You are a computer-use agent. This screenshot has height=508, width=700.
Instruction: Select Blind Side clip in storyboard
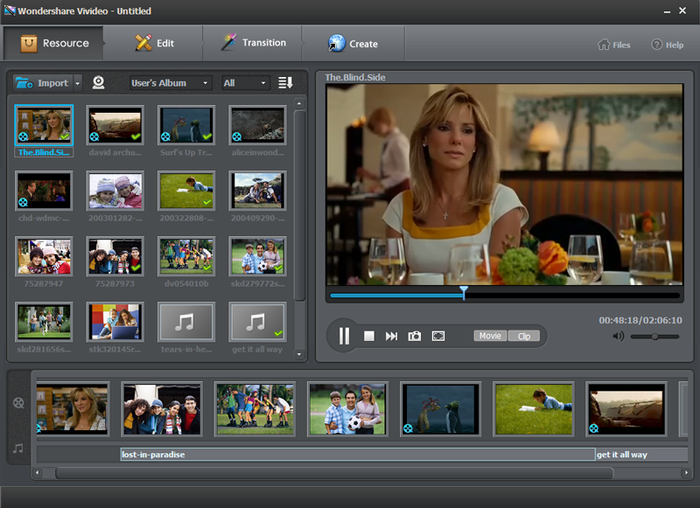point(73,409)
